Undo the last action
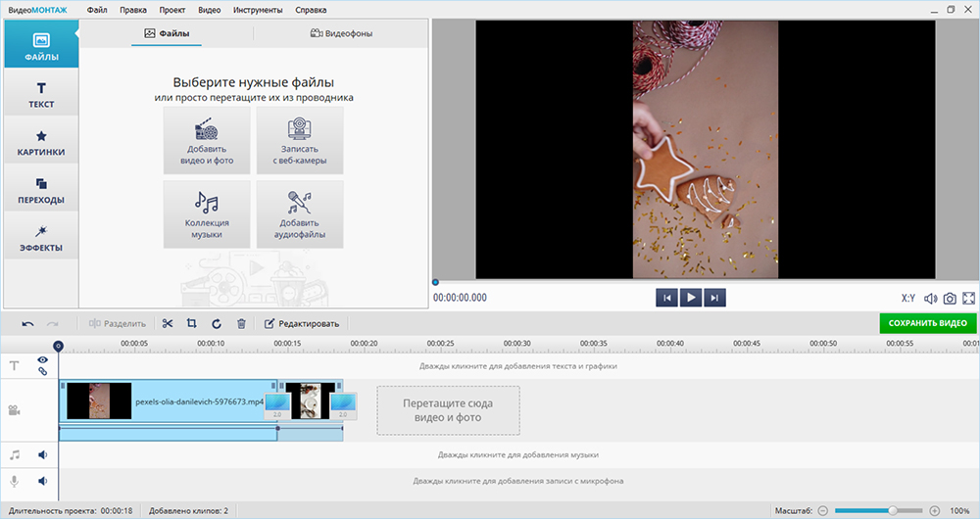This screenshot has width=980, height=519. 27,323
